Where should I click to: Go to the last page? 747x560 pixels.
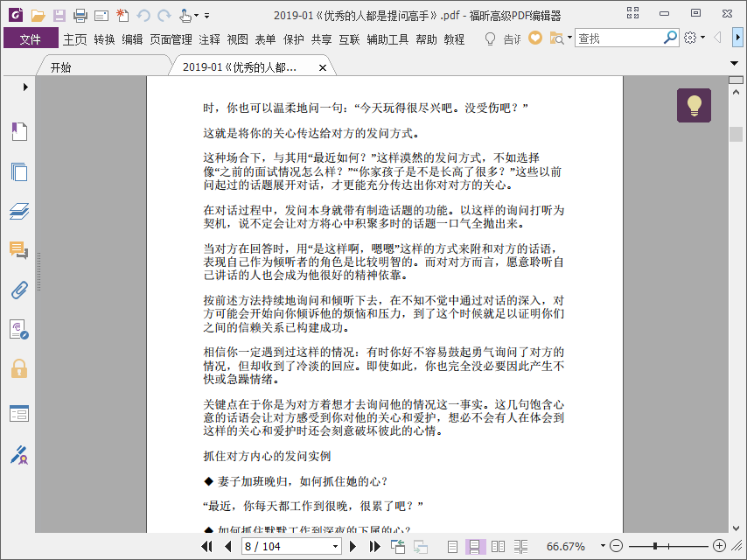(375, 546)
